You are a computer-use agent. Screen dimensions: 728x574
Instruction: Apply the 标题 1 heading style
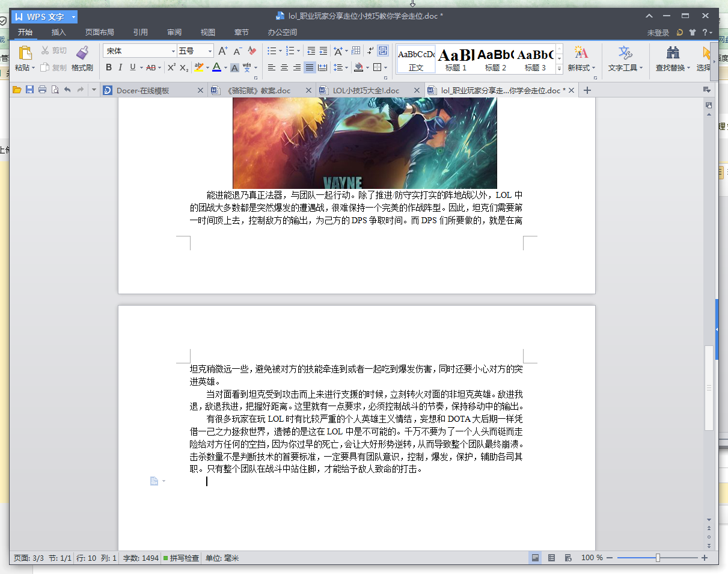pos(456,59)
